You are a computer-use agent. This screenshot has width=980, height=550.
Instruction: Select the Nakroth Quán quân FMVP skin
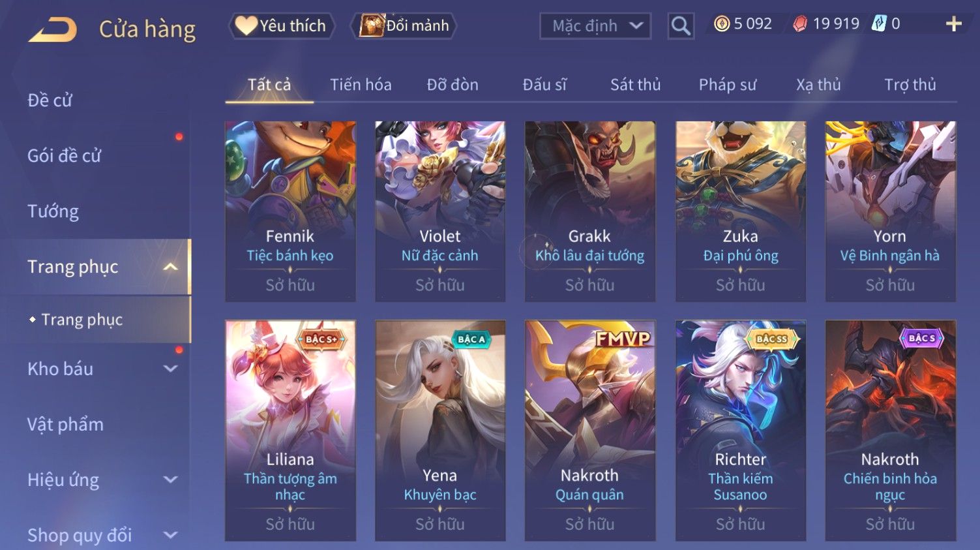(589, 431)
